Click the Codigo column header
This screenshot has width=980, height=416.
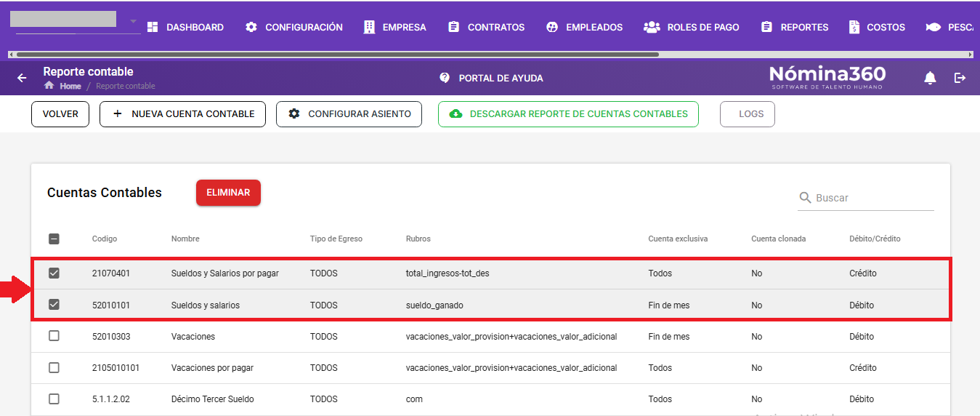coord(105,239)
